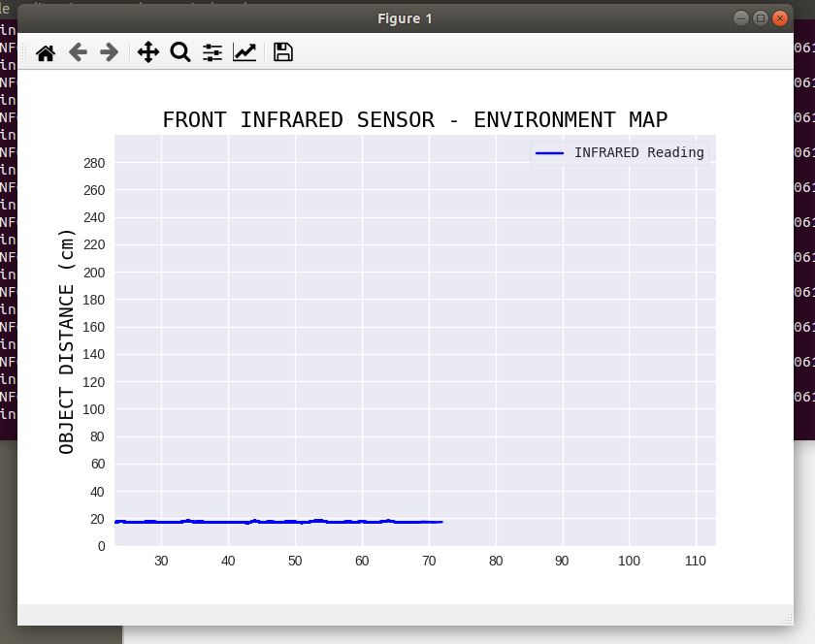Click x-axis tick label 70

(429, 561)
